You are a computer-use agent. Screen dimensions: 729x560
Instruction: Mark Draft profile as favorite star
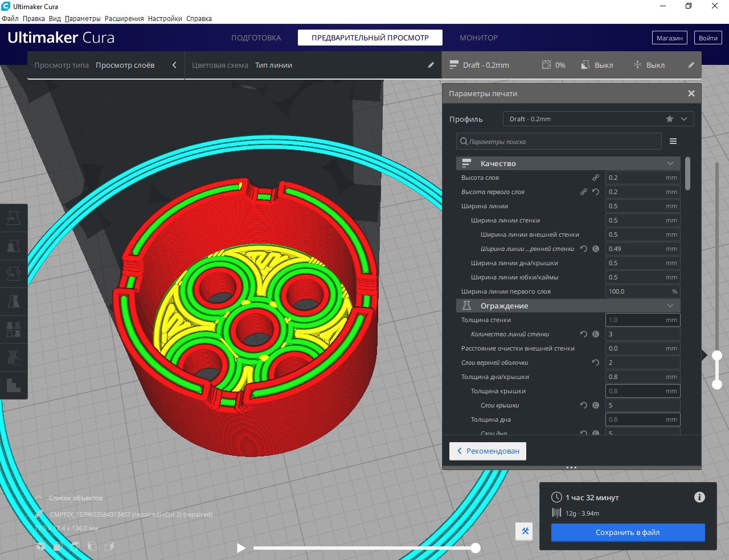click(x=670, y=119)
